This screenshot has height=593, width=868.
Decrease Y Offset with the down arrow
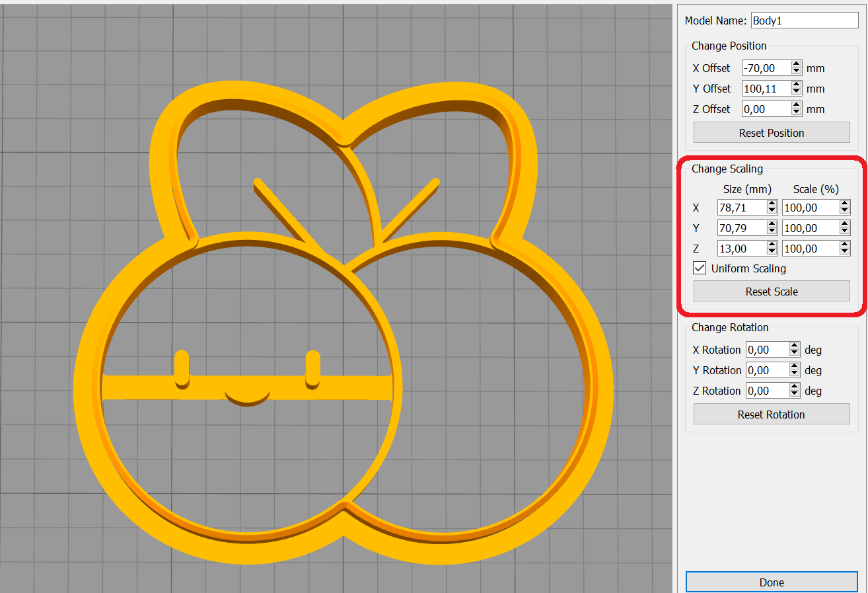tap(797, 92)
